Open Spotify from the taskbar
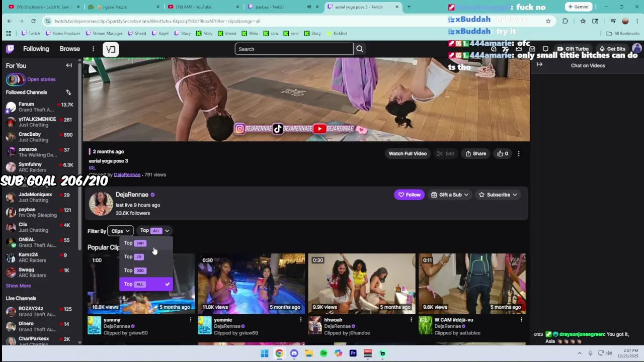This screenshot has width=644, height=362. [x=324, y=353]
